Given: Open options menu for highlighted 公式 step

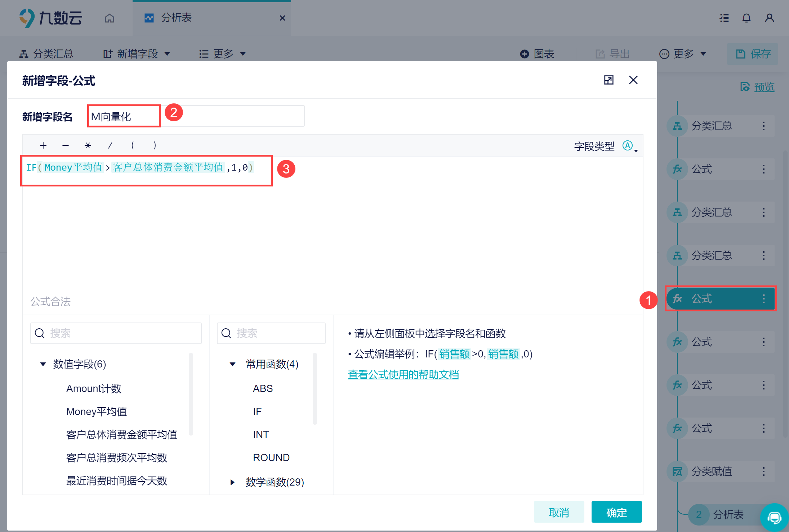Looking at the screenshot, I should [764, 299].
